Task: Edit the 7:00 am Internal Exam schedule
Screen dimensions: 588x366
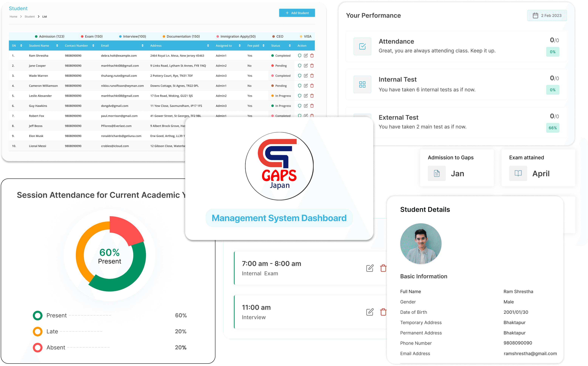Action: (370, 268)
